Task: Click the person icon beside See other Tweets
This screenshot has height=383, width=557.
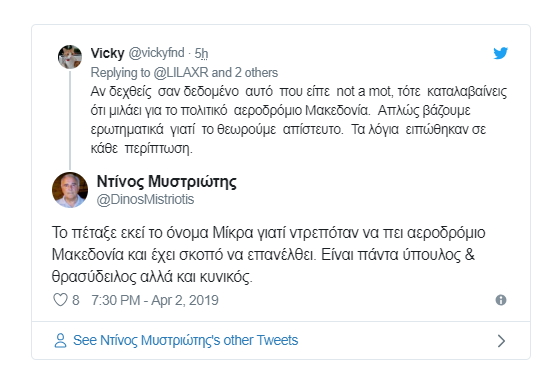Action: click(x=60, y=340)
